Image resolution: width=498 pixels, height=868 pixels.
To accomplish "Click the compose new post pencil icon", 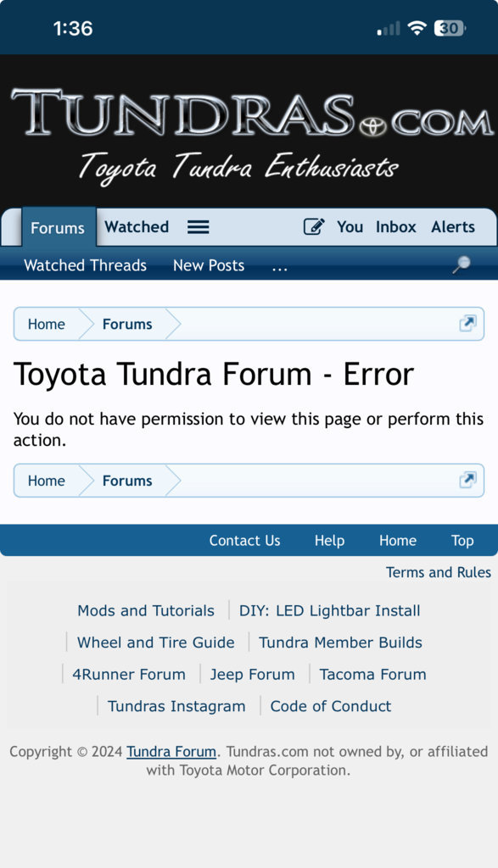I will tap(314, 226).
